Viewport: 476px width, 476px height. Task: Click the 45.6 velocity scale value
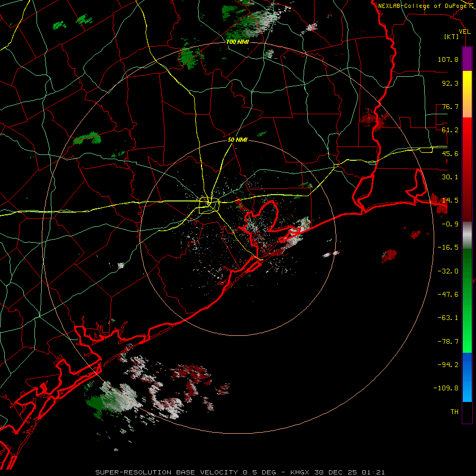(450, 153)
